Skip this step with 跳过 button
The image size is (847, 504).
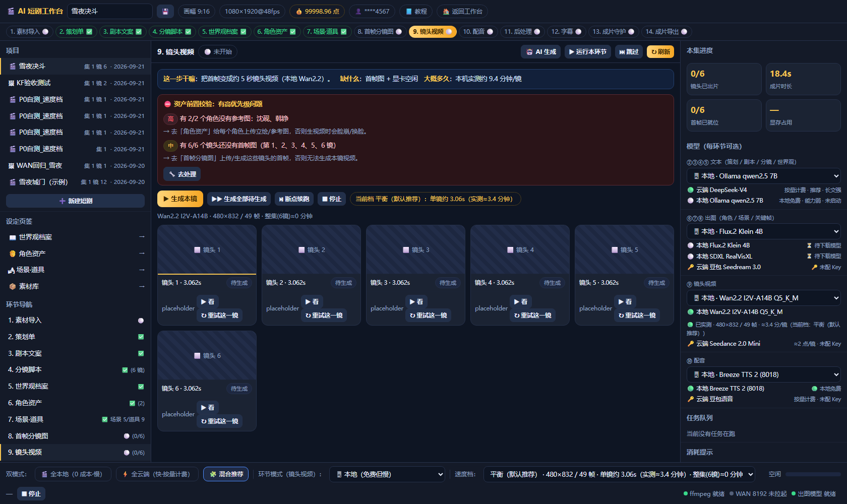(x=629, y=51)
